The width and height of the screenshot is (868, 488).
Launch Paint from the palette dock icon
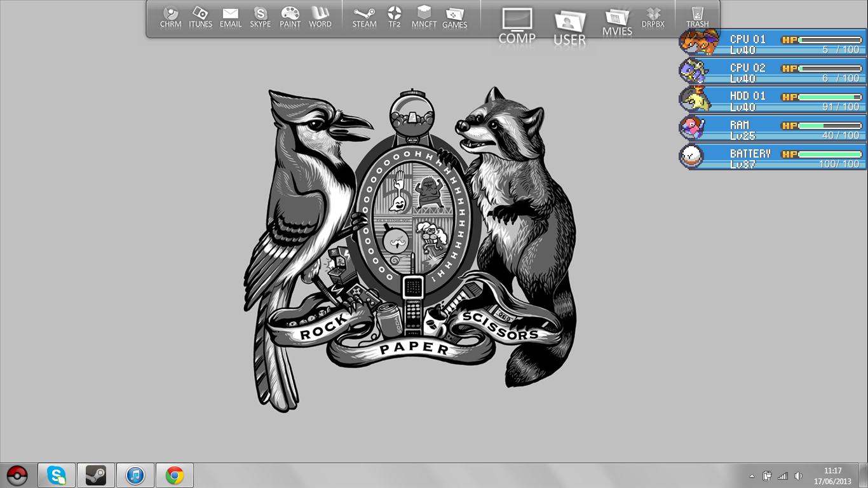[x=290, y=17]
